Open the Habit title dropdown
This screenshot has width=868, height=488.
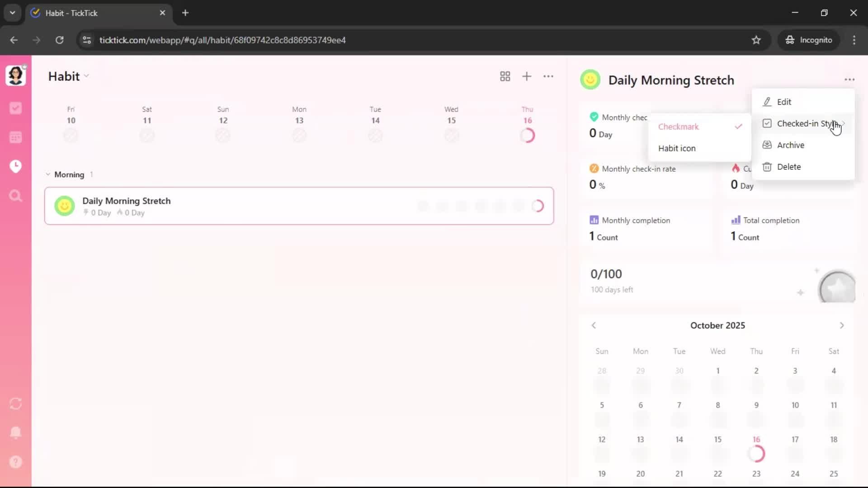click(x=69, y=76)
